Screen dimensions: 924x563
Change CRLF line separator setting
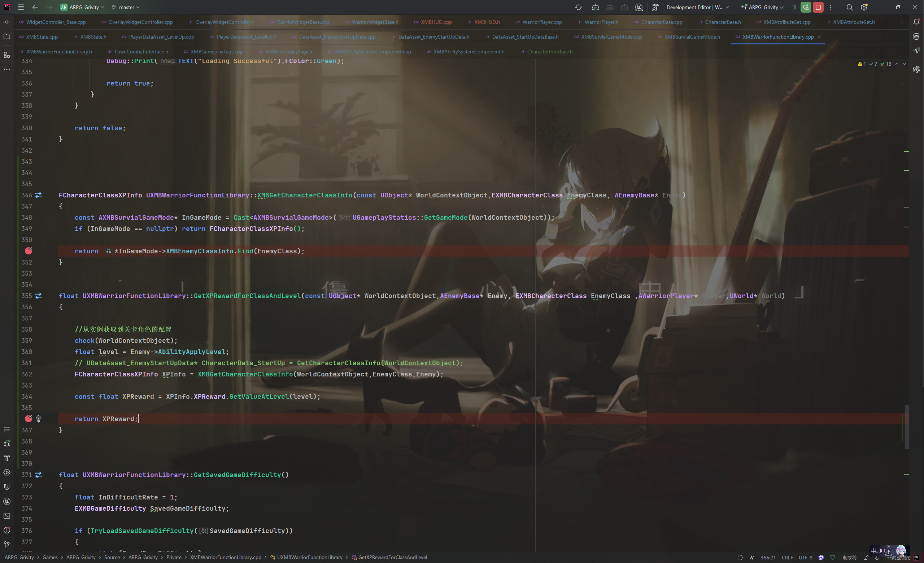787,557
